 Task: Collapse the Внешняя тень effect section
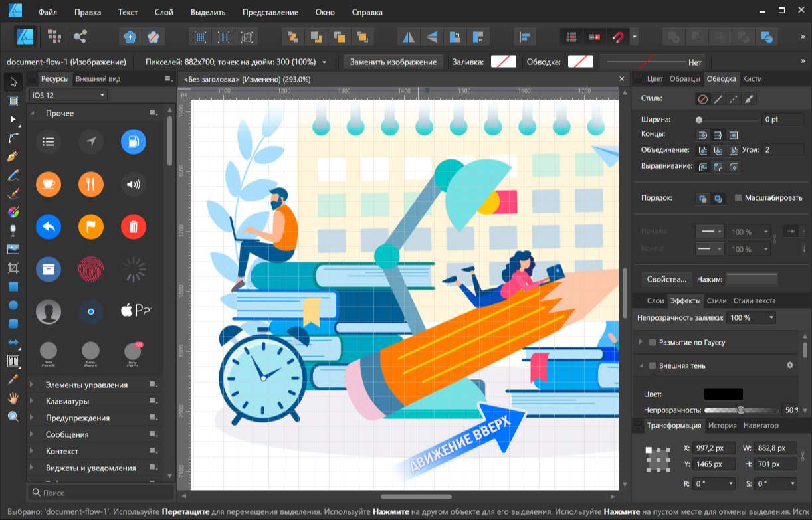[641, 365]
